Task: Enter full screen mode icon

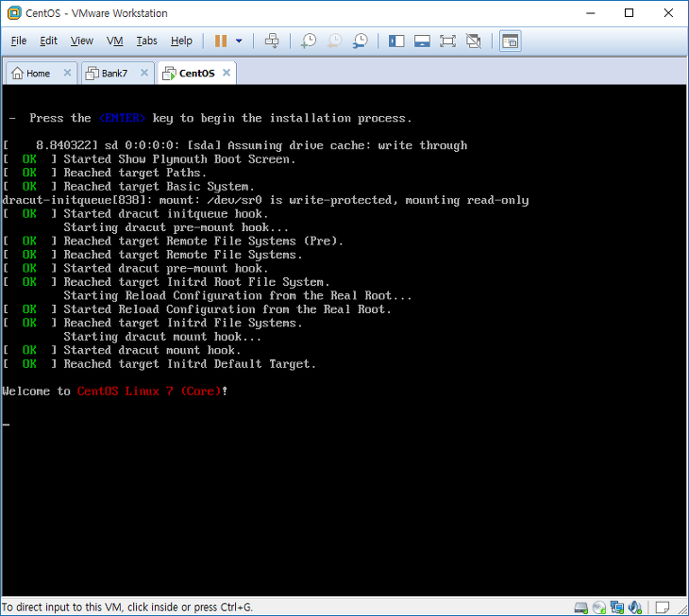Action: point(447,42)
